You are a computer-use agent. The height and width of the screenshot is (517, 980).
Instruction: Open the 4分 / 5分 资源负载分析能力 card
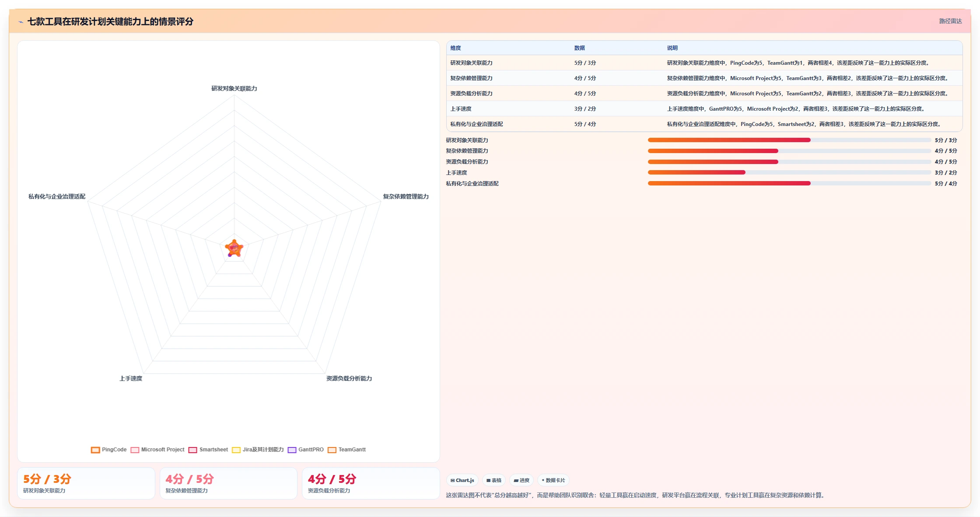(371, 483)
